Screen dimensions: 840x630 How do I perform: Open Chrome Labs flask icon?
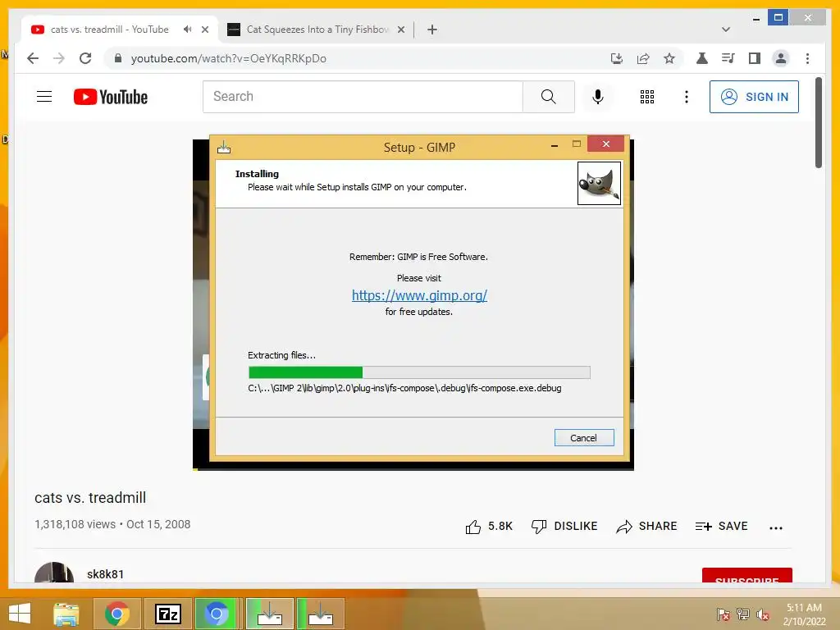coord(702,58)
